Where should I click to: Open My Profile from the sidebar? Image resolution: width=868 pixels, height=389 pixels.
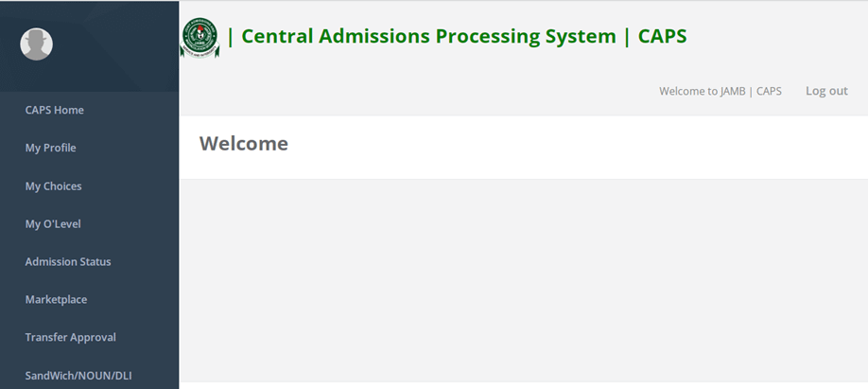pyautogui.click(x=50, y=148)
